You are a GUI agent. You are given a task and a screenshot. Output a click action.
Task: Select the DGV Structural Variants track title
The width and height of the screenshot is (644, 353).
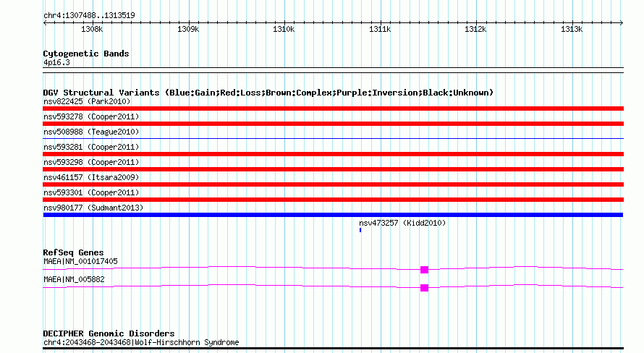click(x=268, y=93)
